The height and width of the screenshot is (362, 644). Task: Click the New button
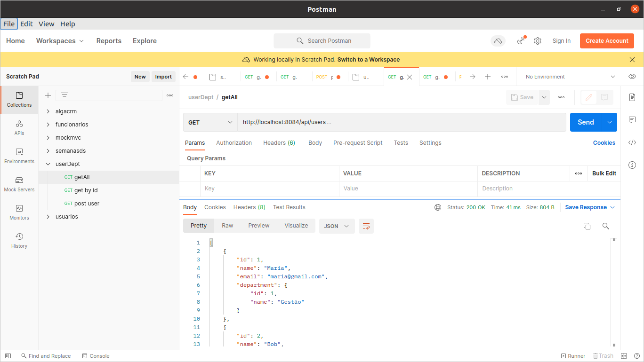[140, 77]
